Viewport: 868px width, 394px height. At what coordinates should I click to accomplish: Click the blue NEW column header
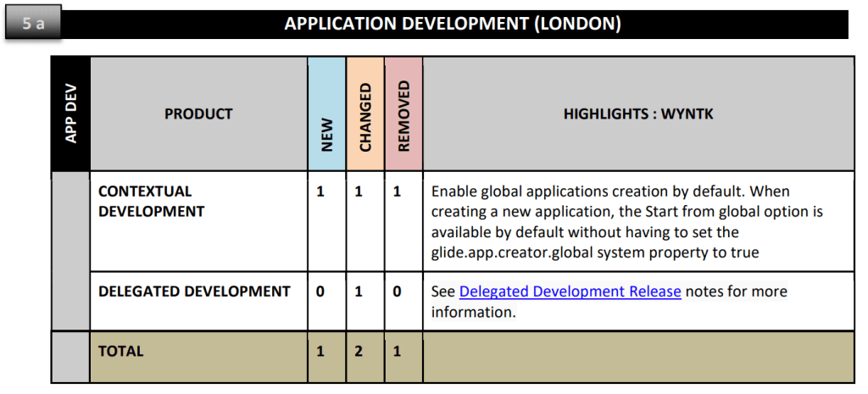(x=326, y=114)
